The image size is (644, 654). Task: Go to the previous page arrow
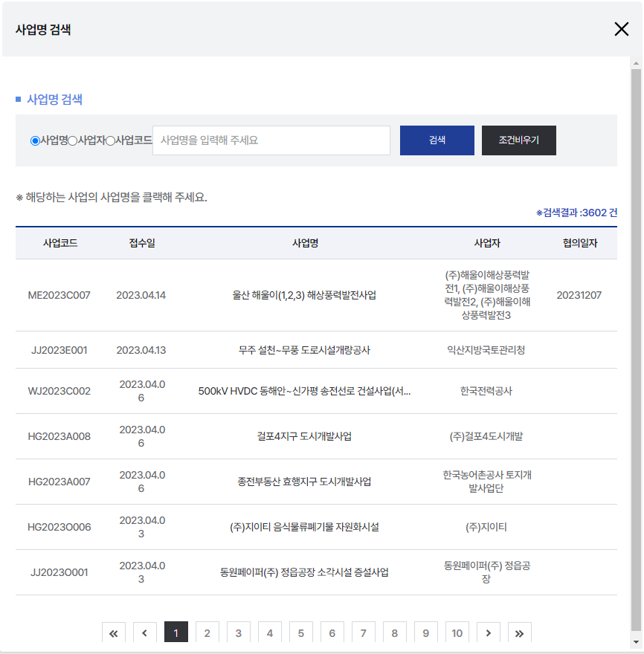pos(144,633)
